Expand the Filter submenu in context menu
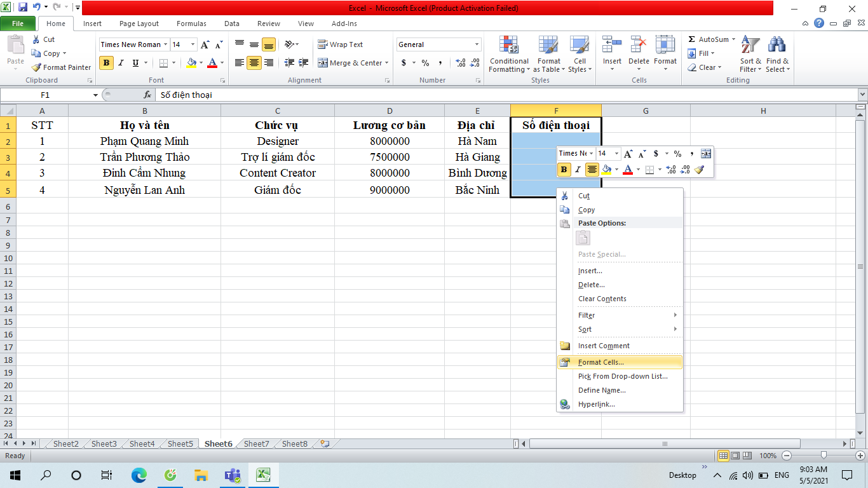 (x=620, y=315)
